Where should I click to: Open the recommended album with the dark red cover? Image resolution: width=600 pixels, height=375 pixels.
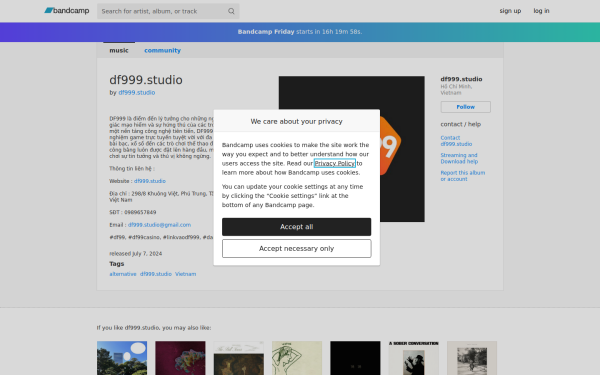point(180,358)
